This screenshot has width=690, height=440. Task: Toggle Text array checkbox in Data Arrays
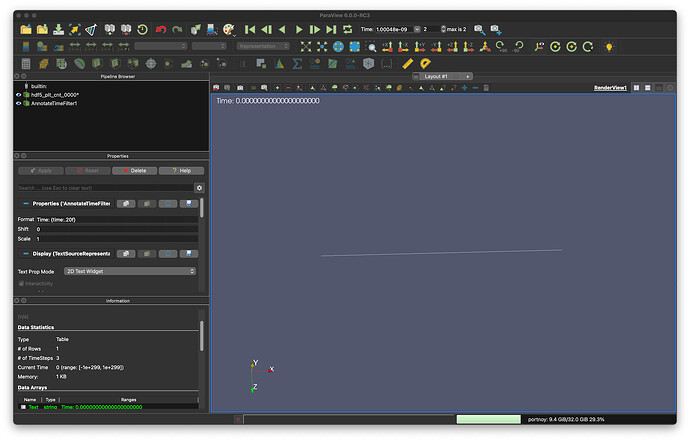coord(23,407)
